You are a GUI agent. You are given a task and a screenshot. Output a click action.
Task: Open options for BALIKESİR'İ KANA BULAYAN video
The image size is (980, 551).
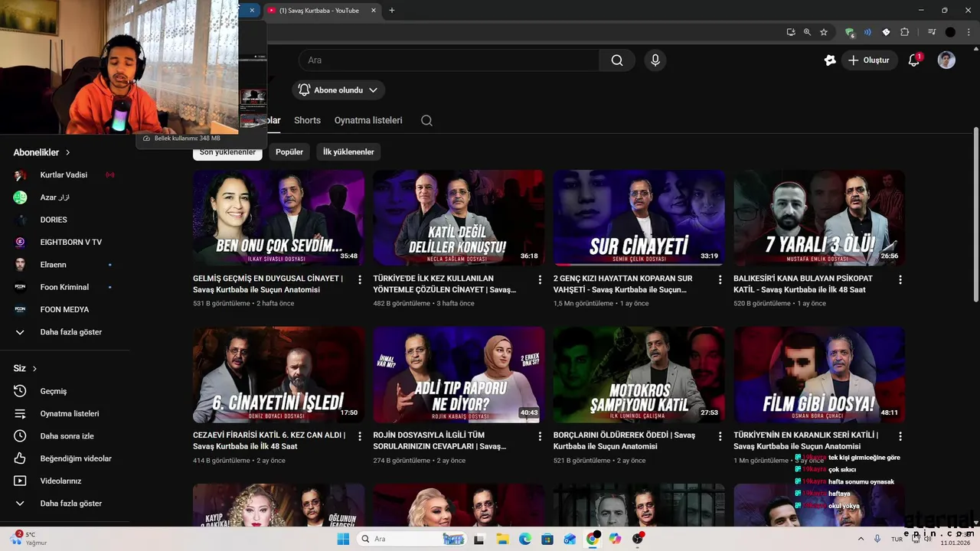pyautogui.click(x=900, y=280)
